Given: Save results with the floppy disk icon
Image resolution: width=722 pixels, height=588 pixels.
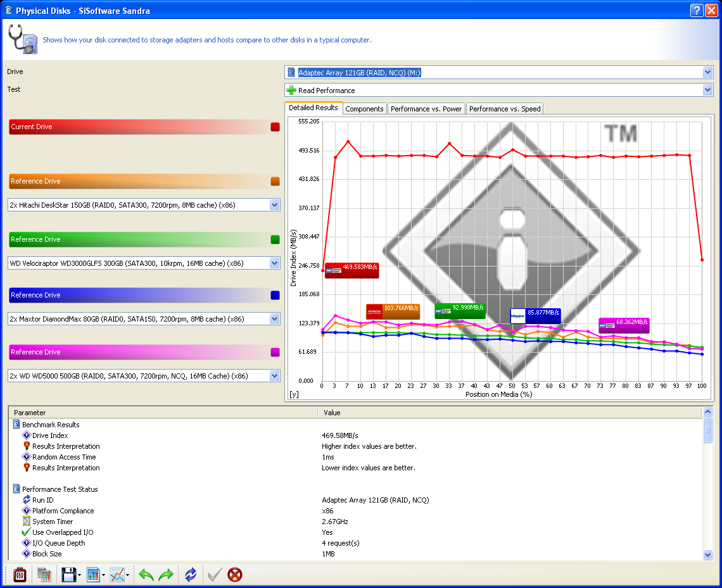Looking at the screenshot, I should click(68, 575).
